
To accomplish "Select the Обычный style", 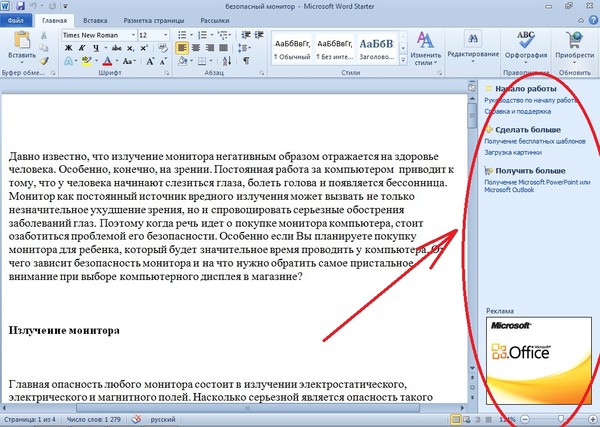I will click(292, 48).
